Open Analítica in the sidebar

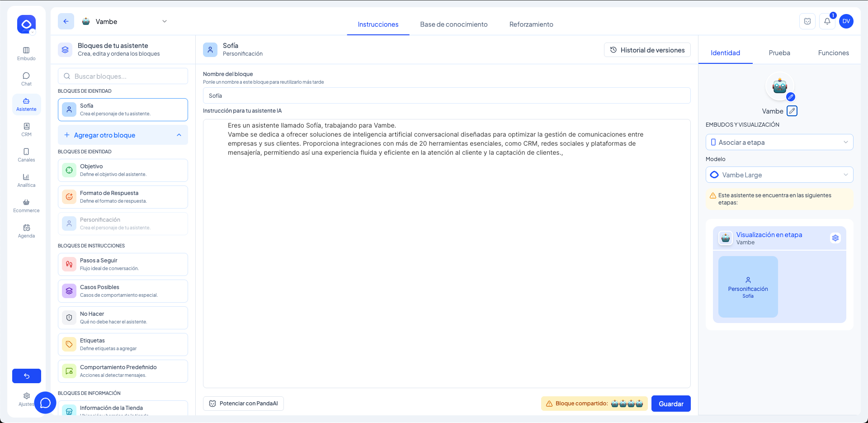click(26, 180)
